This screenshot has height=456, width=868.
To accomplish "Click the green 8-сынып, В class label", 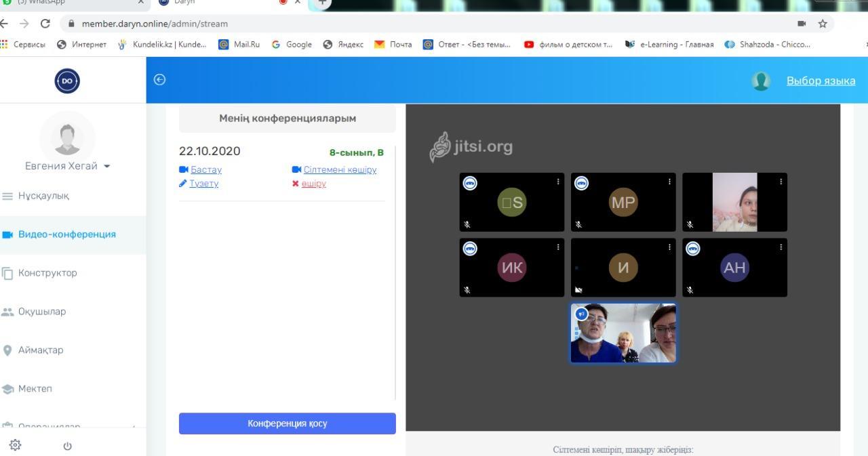I will click(x=357, y=152).
